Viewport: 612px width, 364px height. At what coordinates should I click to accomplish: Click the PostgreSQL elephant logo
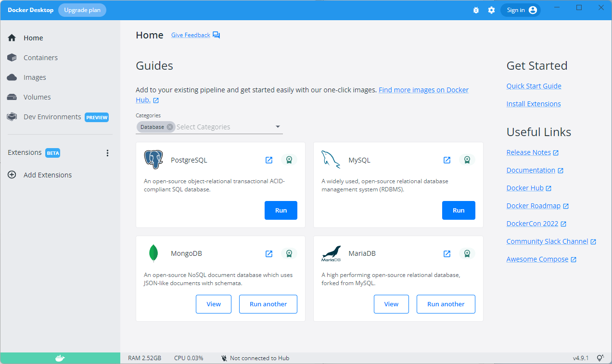[x=153, y=160]
